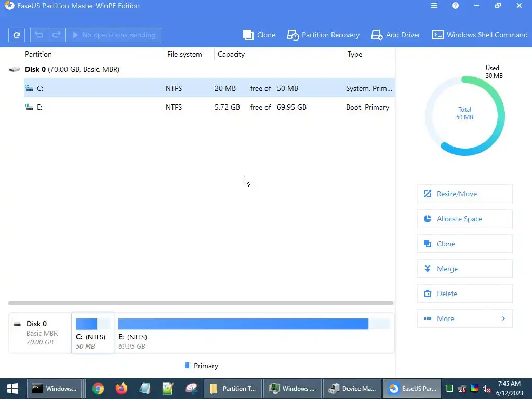Click the Allocate Space button
Image resolution: width=532 pixels, height=399 pixels.
(464, 219)
